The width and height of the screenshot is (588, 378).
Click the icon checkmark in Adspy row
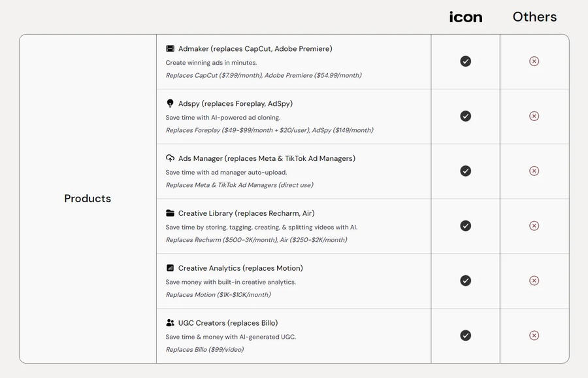coord(465,116)
